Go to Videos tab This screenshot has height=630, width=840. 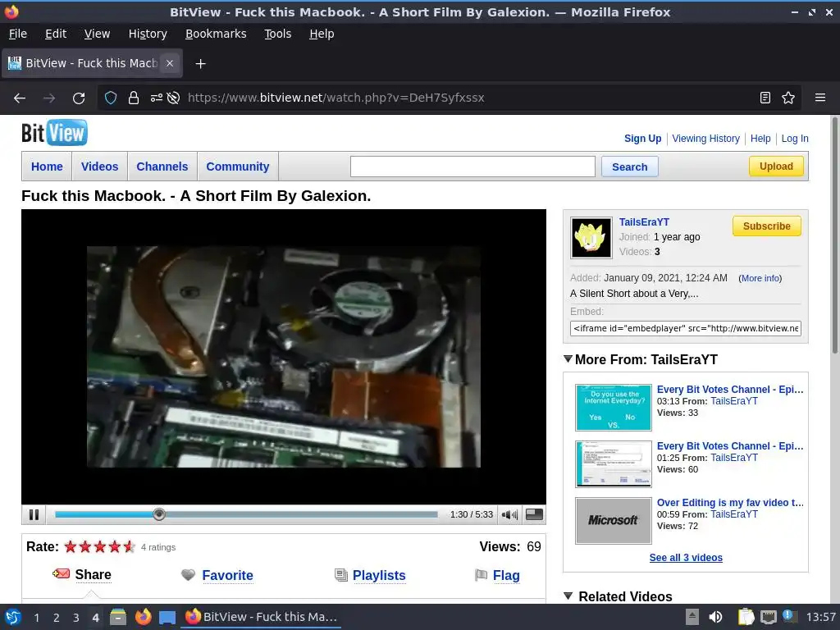(x=99, y=167)
